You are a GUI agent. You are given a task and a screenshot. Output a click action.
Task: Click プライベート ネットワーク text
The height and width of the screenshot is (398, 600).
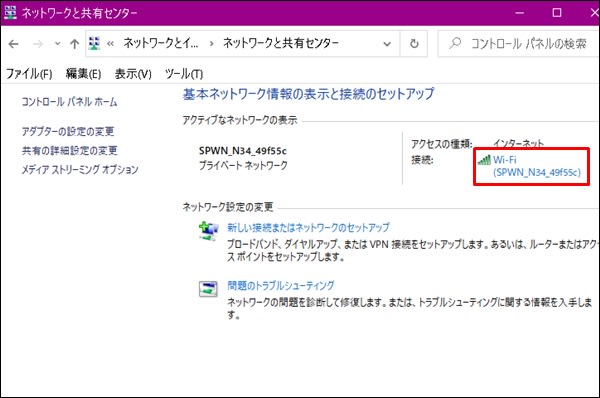click(243, 165)
